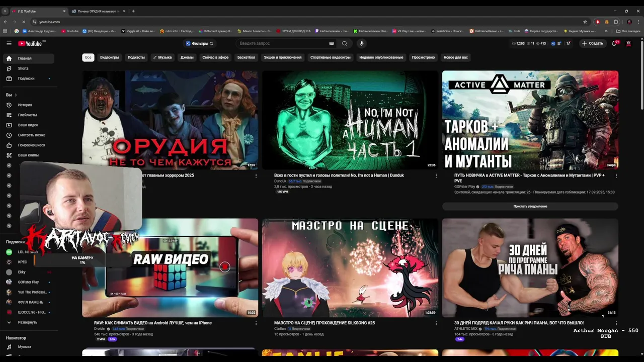Open the Фильтры dropdown
This screenshot has height=362, width=644.
(x=200, y=43)
